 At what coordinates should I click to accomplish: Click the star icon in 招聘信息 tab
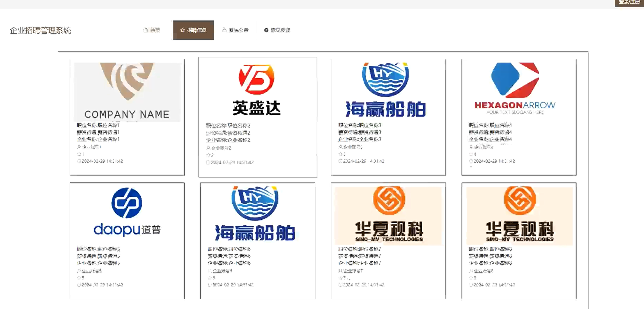[x=183, y=30]
